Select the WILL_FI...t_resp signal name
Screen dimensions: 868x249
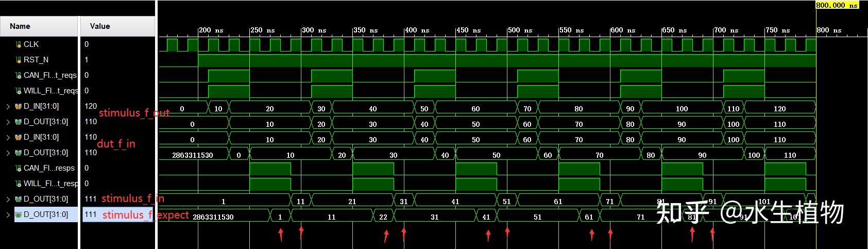tap(50, 184)
